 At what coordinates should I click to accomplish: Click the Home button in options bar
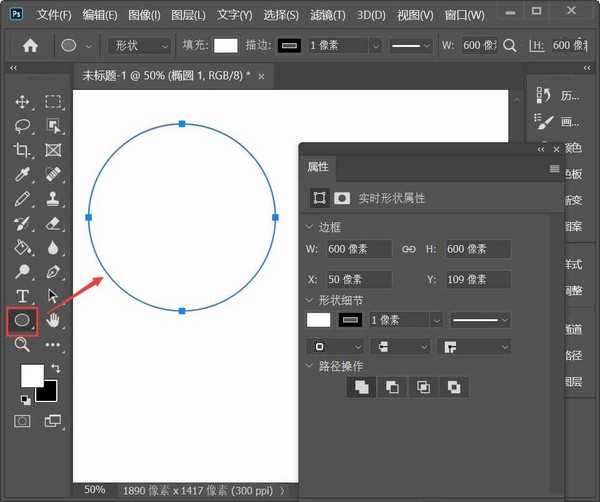pos(30,46)
